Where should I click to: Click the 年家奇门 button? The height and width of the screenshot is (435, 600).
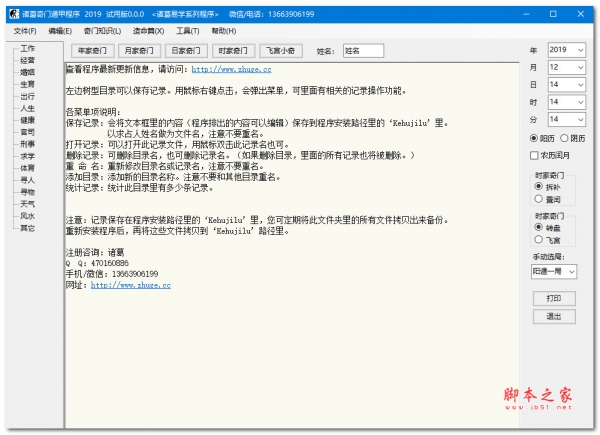[92, 51]
